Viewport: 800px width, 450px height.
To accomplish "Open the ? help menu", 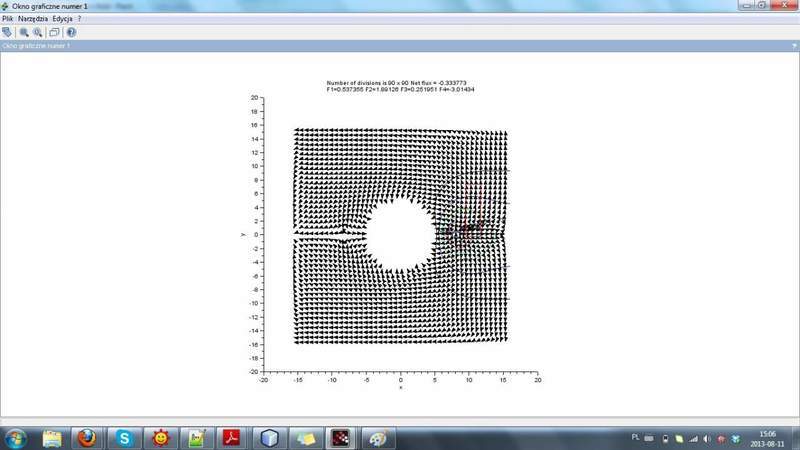I will click(x=79, y=18).
